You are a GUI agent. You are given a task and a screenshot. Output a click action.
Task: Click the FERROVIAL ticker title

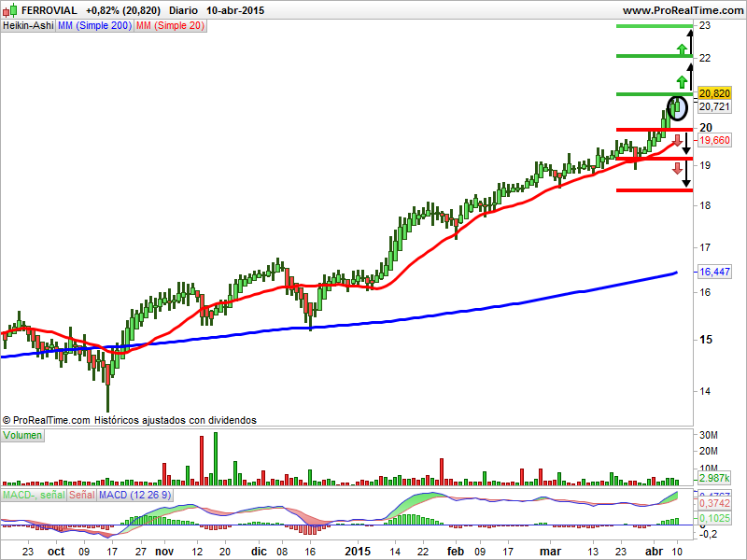point(49,10)
